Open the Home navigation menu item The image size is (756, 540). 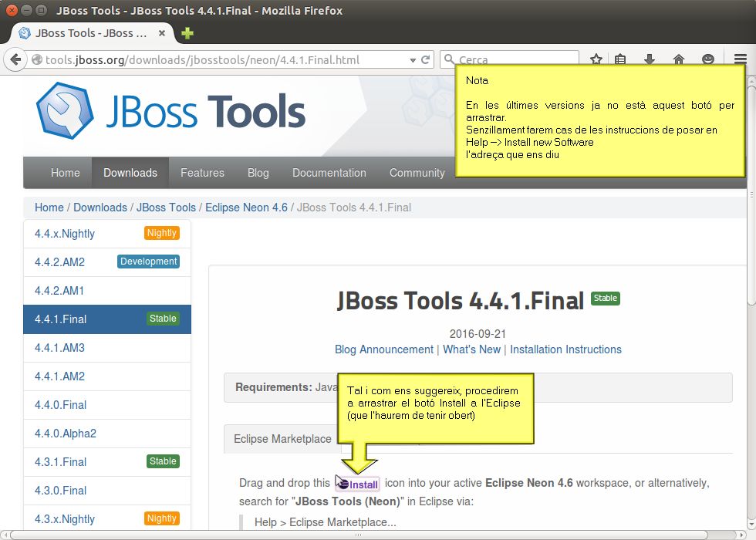point(66,173)
